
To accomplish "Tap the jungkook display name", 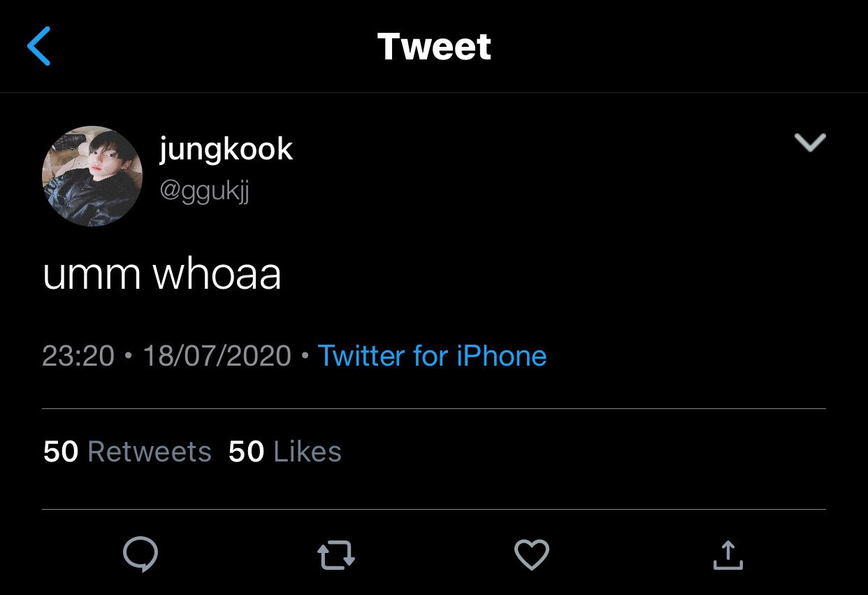I will pyautogui.click(x=226, y=149).
